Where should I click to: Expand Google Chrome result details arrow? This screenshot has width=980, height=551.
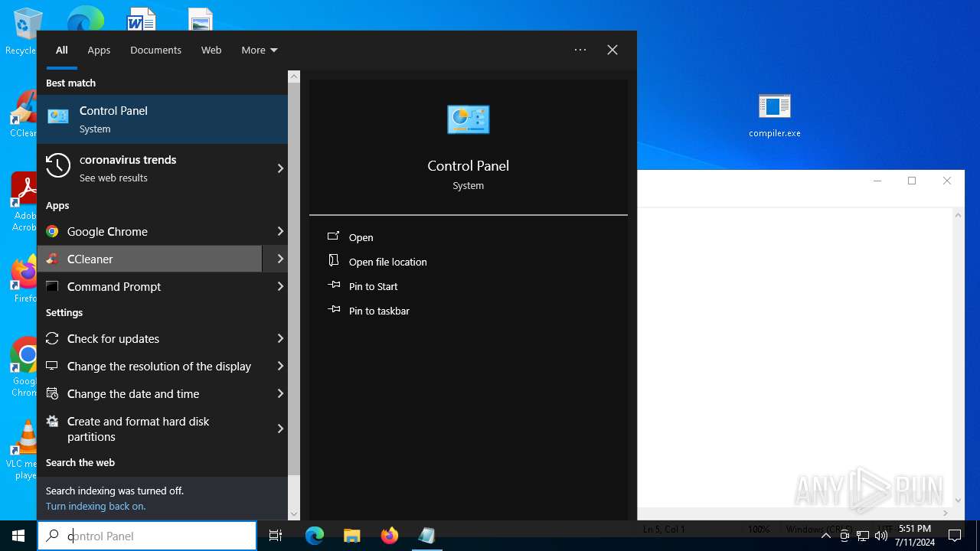click(280, 231)
